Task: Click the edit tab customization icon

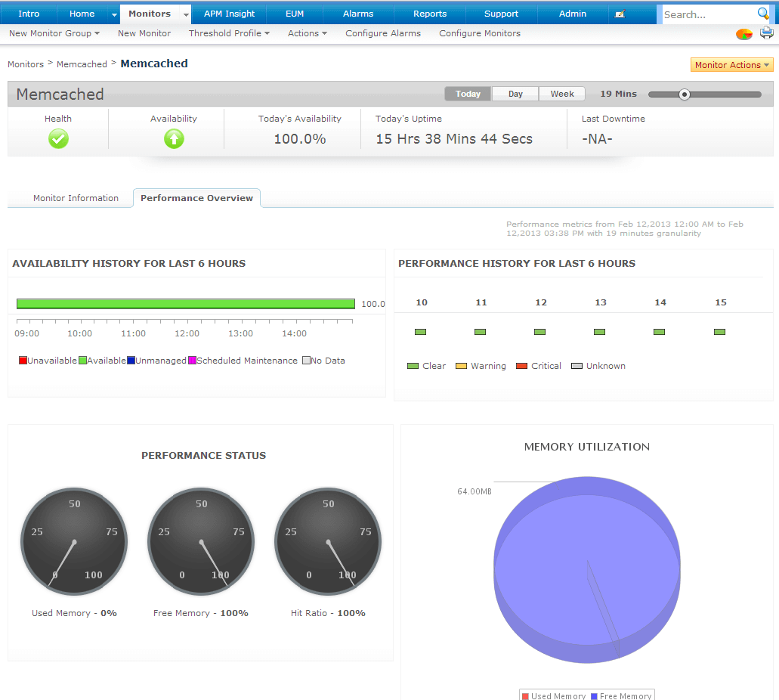Action: 620,14
